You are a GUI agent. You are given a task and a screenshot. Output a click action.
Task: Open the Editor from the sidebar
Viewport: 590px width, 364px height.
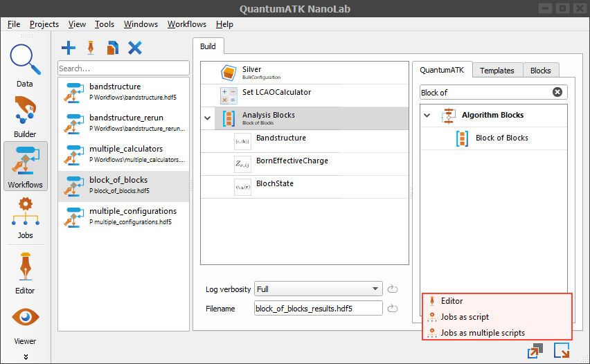[25, 273]
